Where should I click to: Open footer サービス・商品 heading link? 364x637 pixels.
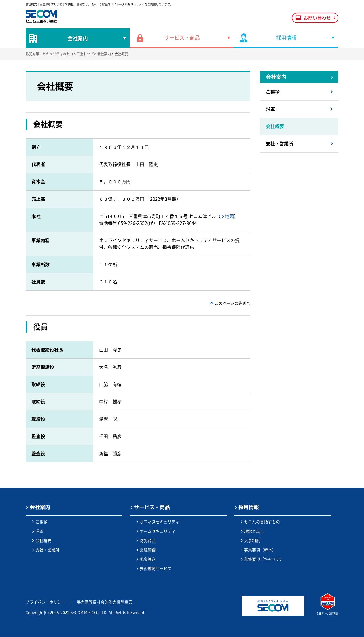150,507
